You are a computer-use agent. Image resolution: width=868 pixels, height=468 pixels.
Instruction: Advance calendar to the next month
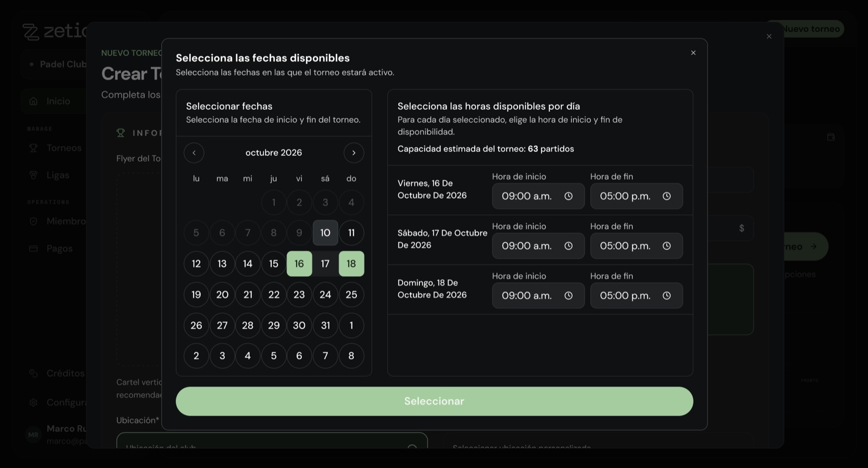[354, 153]
